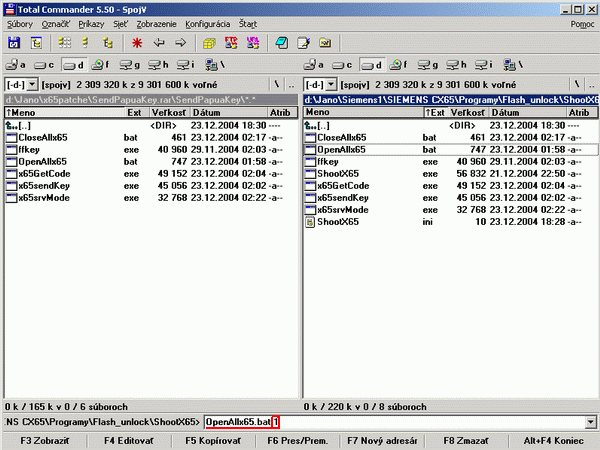Switch to brief view toolbar icon
This screenshot has height=450, width=600.
point(65,42)
